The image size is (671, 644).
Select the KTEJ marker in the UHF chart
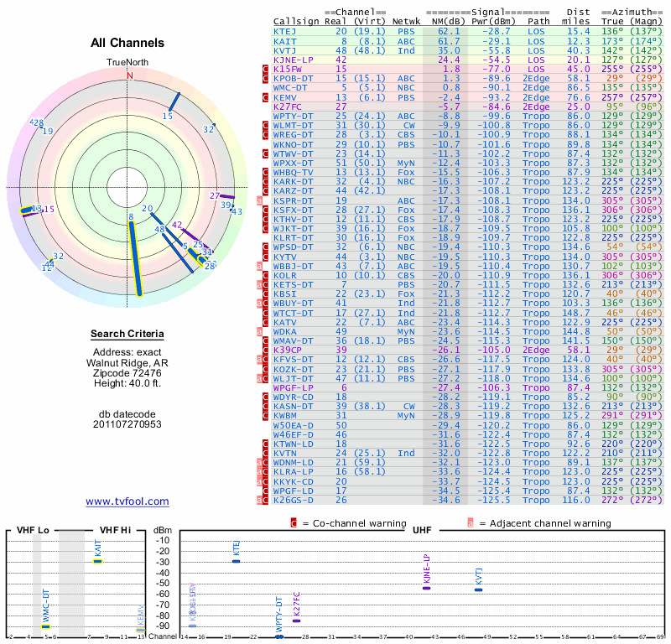[x=236, y=560]
